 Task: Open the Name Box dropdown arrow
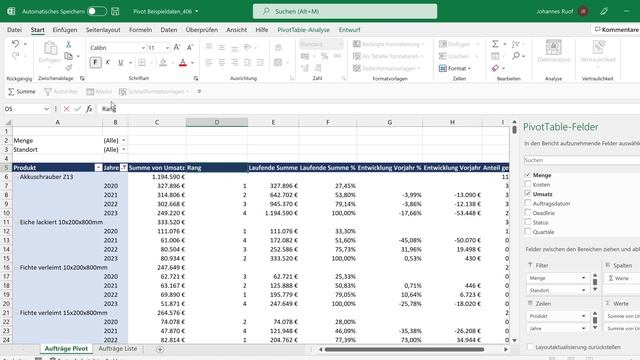click(x=46, y=109)
